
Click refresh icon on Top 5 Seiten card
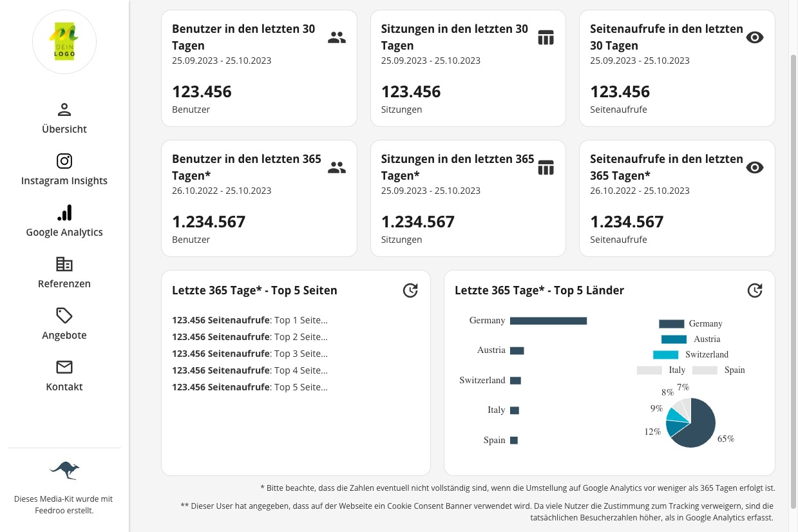(410, 290)
